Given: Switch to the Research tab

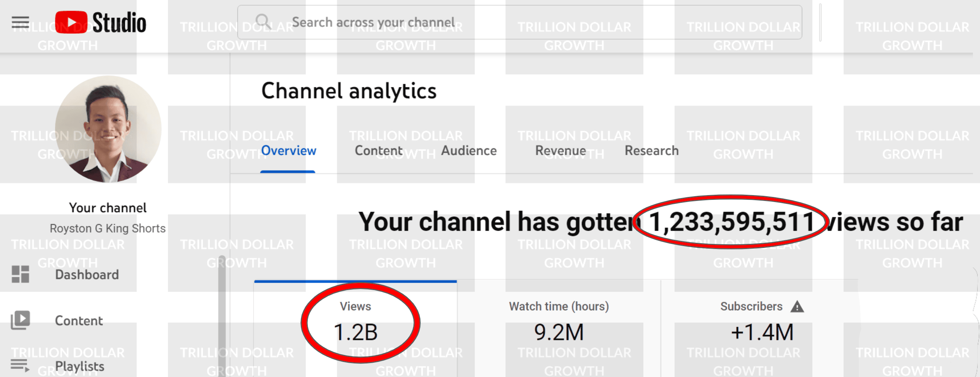Looking at the screenshot, I should (651, 151).
